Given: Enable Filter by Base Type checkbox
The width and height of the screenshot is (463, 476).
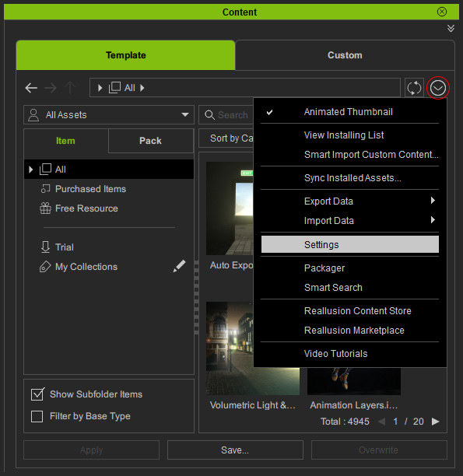Looking at the screenshot, I should click(37, 416).
